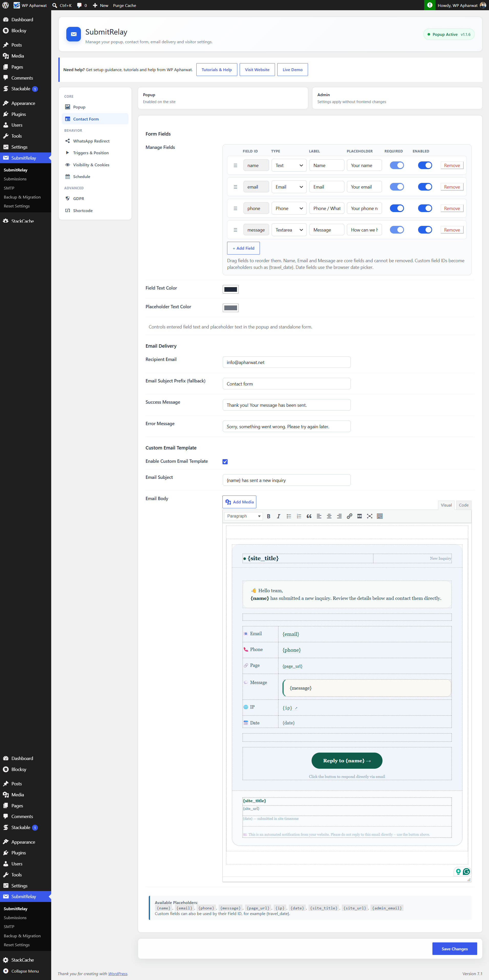Apply blockquote formatting icon
The width and height of the screenshot is (489, 980).
pyautogui.click(x=309, y=516)
